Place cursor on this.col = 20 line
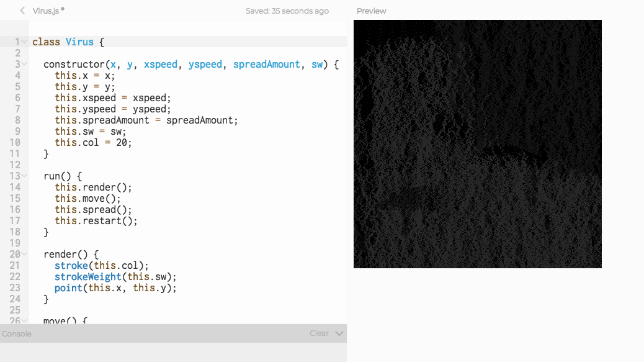 (93, 143)
